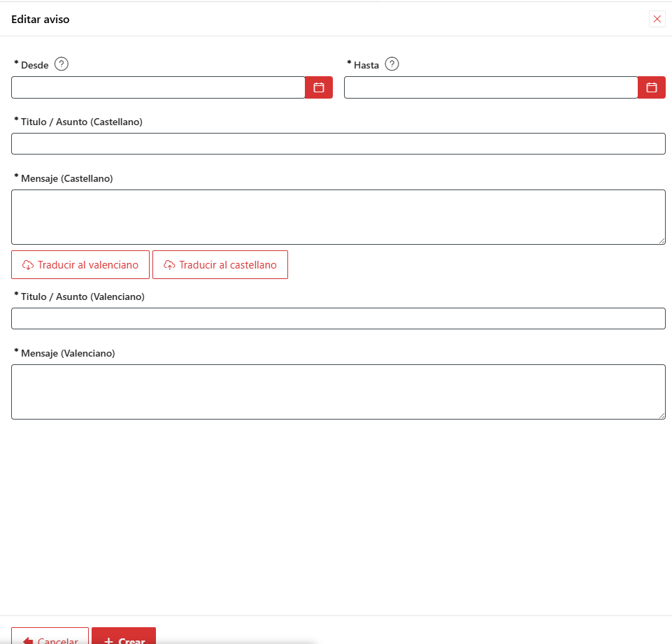This screenshot has width=672, height=644.
Task: Grab the Mensaje (Valenciano) textarea resize handle
Action: (x=662, y=415)
